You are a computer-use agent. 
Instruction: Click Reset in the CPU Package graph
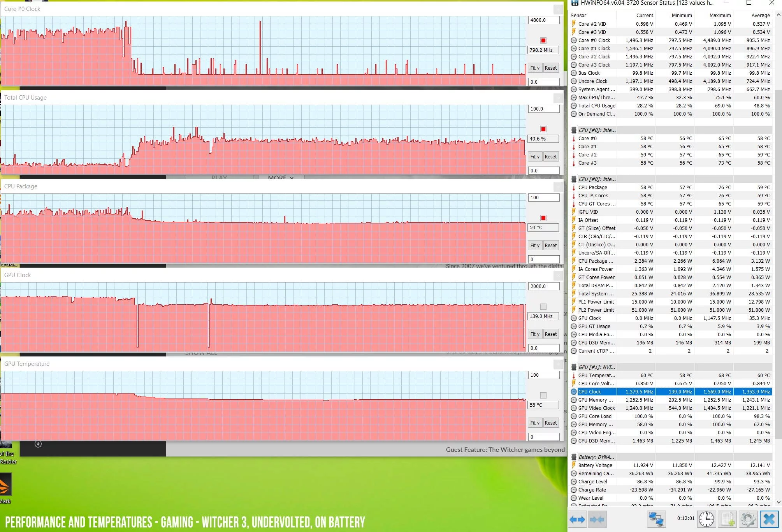click(551, 245)
